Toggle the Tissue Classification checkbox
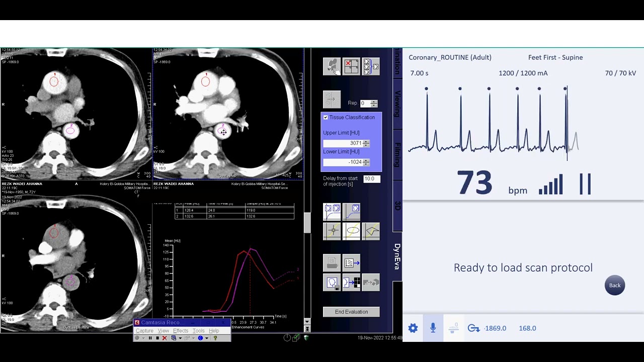This screenshot has width=644, height=362. tap(326, 117)
